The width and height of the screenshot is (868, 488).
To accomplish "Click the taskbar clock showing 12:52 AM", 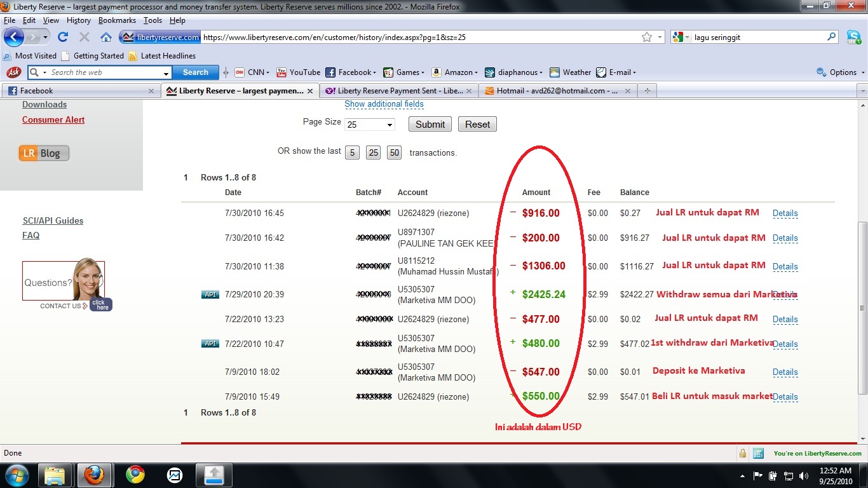I will click(x=836, y=475).
